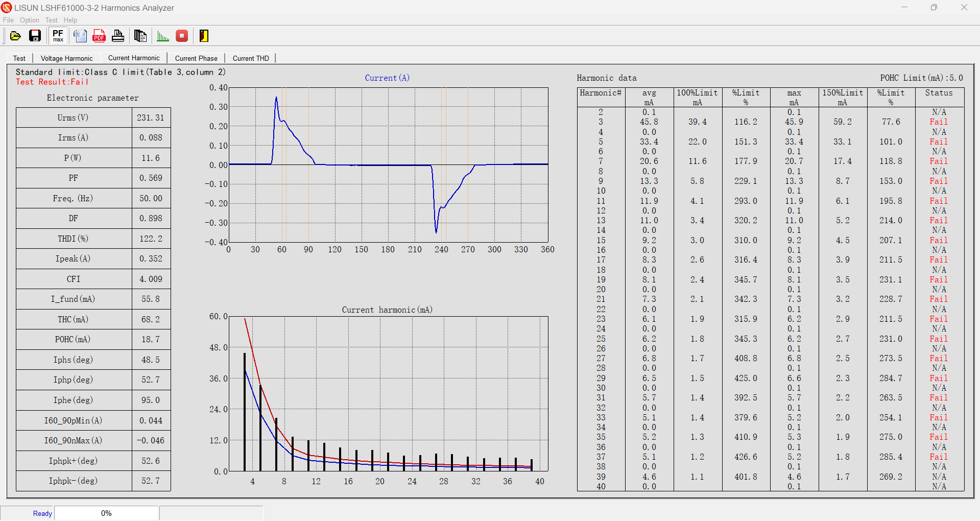The height and width of the screenshot is (521, 980).
Task: Click the LISUN application logo icon
Action: 7,8
